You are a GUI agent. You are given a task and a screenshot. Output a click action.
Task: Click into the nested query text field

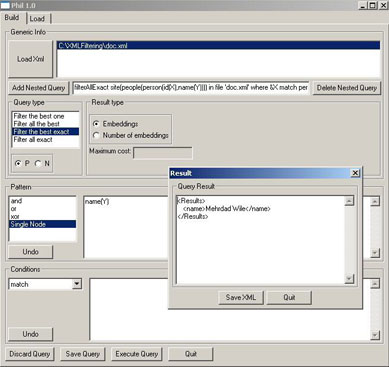pyautogui.click(x=191, y=88)
